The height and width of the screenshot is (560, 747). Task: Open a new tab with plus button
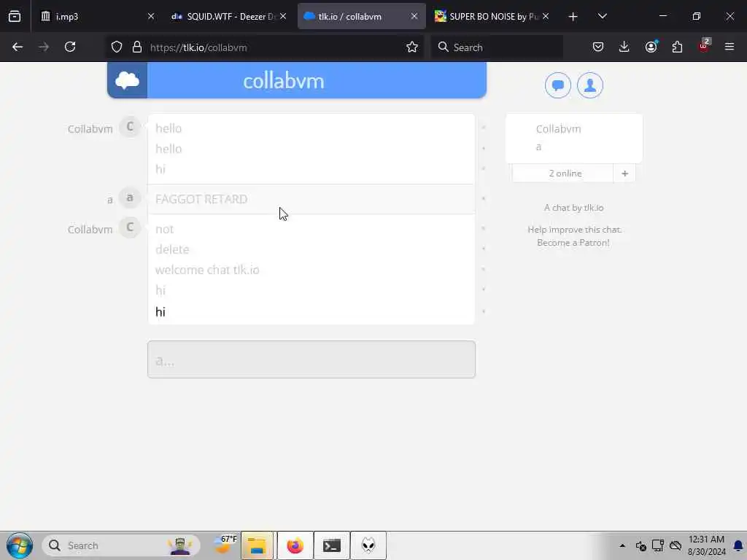coord(573,17)
